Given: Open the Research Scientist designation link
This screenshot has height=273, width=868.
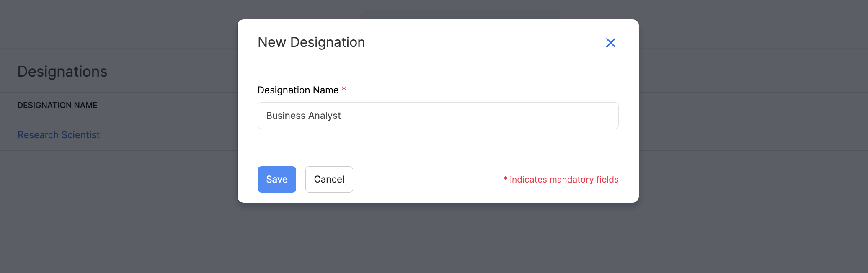Looking at the screenshot, I should [59, 135].
